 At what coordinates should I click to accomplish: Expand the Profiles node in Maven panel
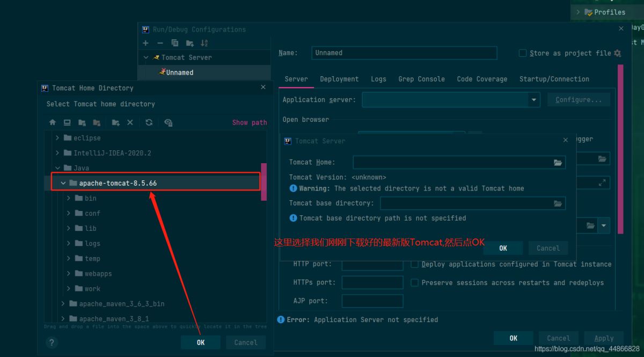click(x=578, y=12)
